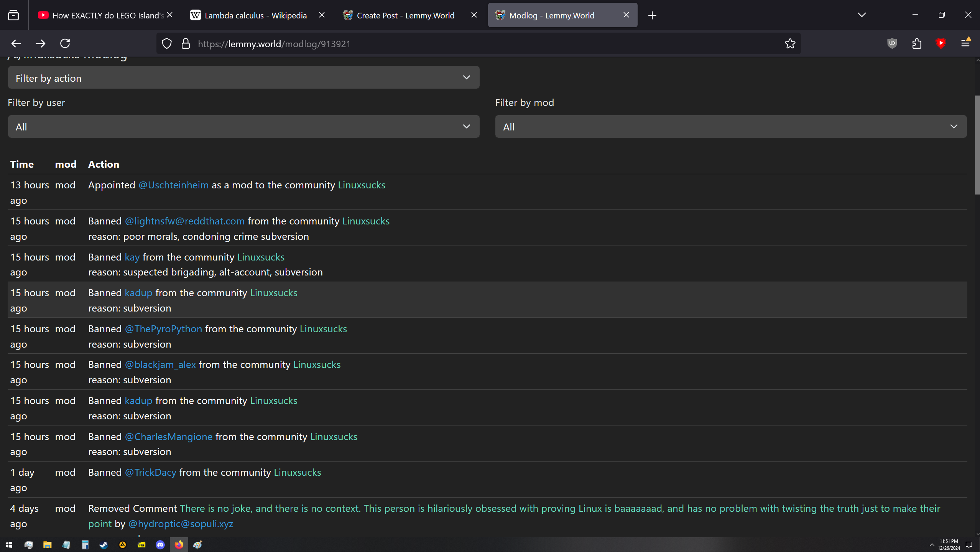The image size is (980, 554).
Task: Click site security padlock icon
Action: pyautogui.click(x=186, y=44)
